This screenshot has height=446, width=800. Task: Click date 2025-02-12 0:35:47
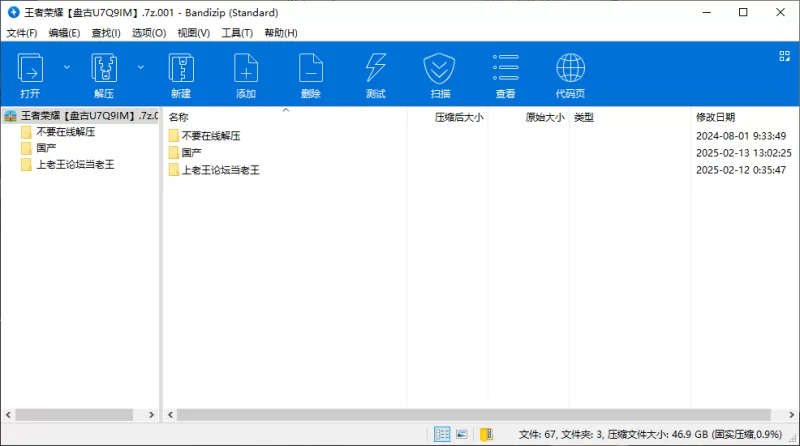(741, 170)
